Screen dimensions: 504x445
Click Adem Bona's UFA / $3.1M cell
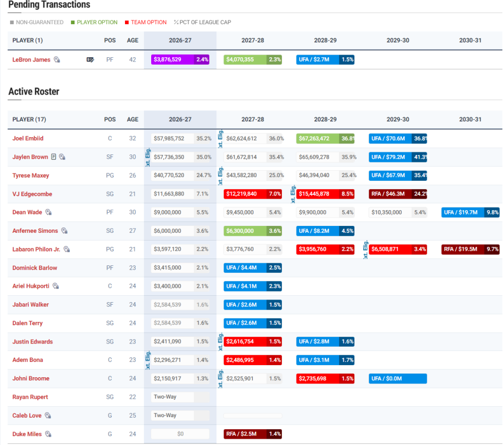[x=325, y=360]
